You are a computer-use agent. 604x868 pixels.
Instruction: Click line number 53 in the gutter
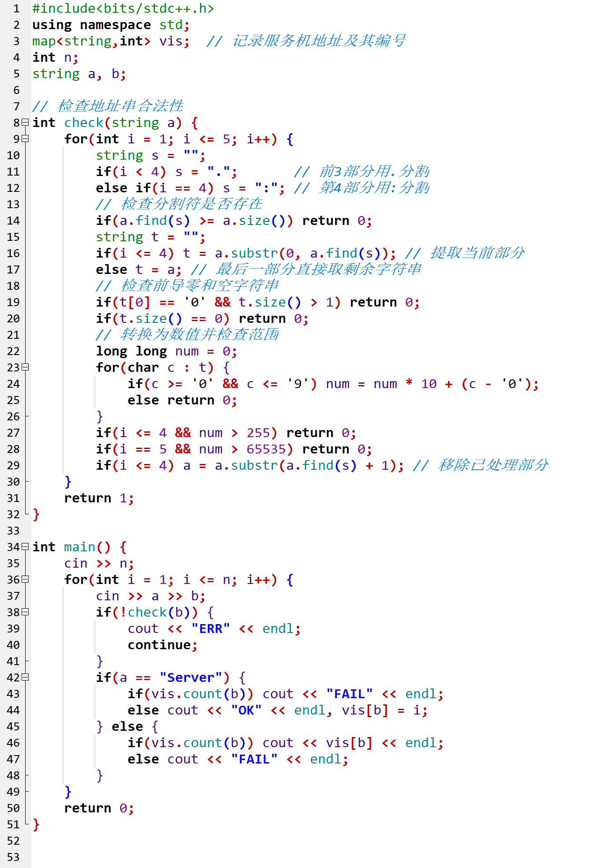click(13, 857)
